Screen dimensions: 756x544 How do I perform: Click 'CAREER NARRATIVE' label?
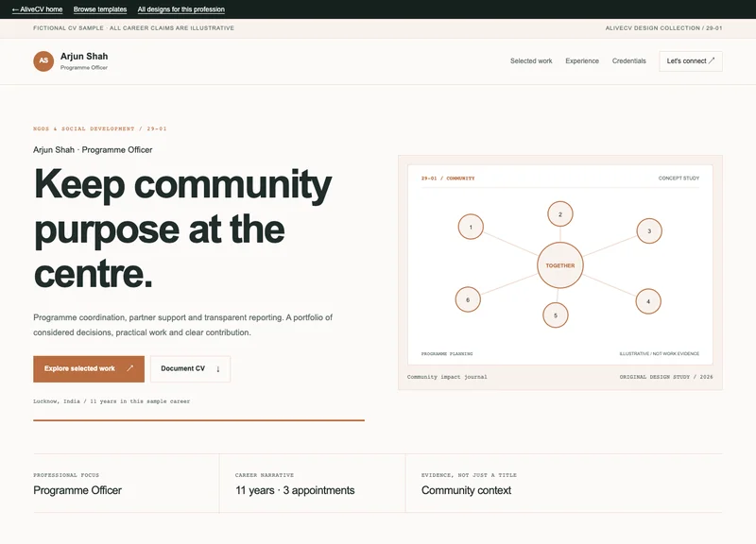point(265,475)
